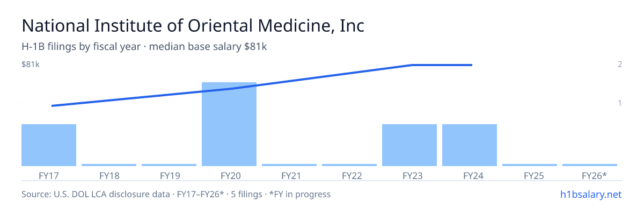The height and width of the screenshot is (215, 644).
Task: Click the right axis label 2
Action: (619, 64)
